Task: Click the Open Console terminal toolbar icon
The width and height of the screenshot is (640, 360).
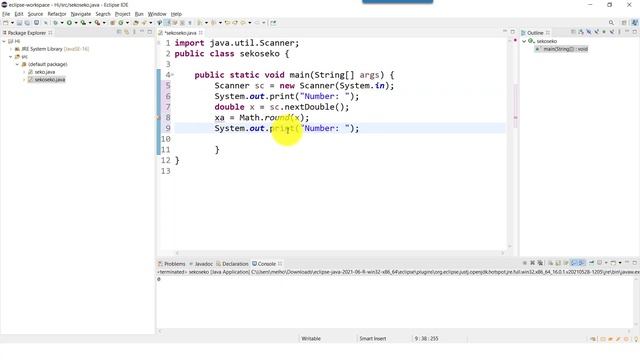Action: click(36, 23)
